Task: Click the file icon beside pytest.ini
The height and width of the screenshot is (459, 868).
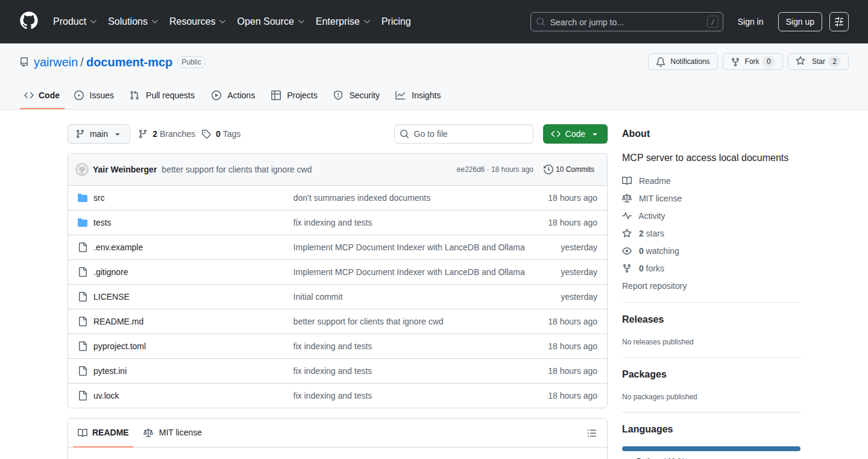Action: (83, 371)
